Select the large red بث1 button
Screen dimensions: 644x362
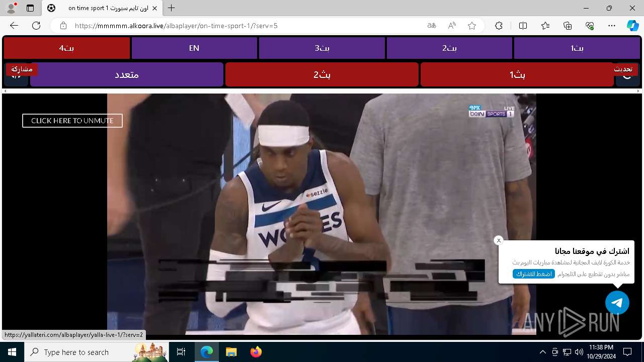tap(517, 74)
